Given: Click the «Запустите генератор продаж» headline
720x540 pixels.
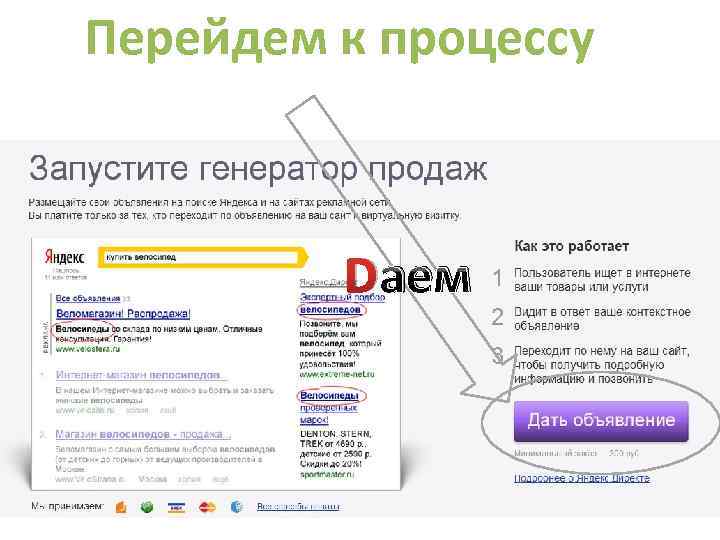Looking at the screenshot, I should click(x=258, y=169).
